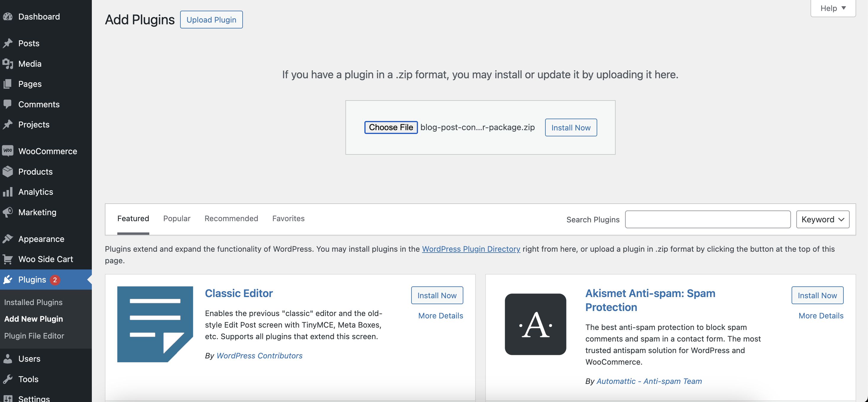868x402 pixels.
Task: Open the Dashboard menu
Action: pyautogui.click(x=46, y=17)
